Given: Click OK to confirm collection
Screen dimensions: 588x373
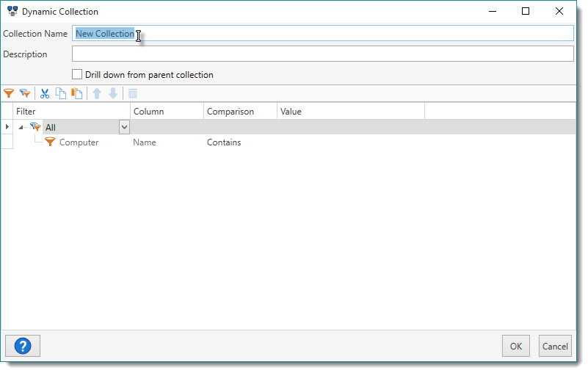Looking at the screenshot, I should (x=515, y=346).
